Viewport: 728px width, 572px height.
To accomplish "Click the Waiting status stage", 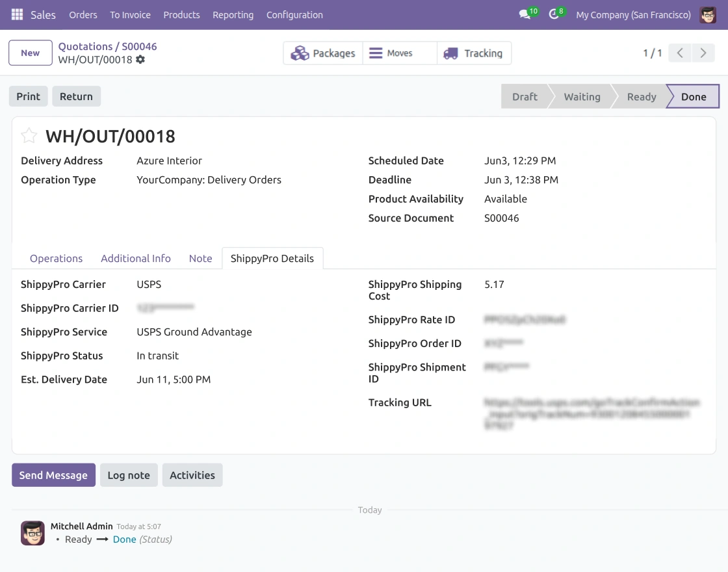I will 582,97.
